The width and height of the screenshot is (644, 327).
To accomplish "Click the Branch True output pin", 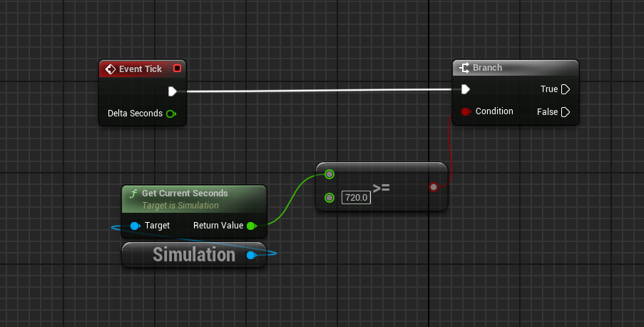I will click(566, 89).
